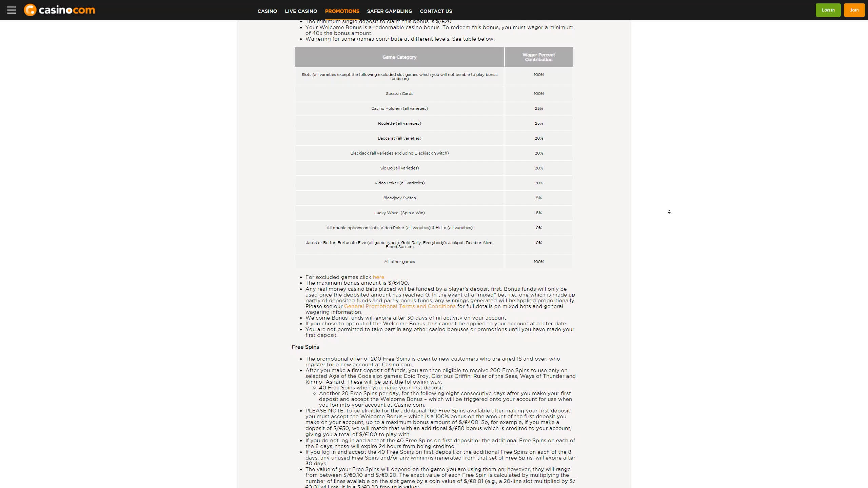Select the Scratch Cards table row

pyautogui.click(x=399, y=94)
